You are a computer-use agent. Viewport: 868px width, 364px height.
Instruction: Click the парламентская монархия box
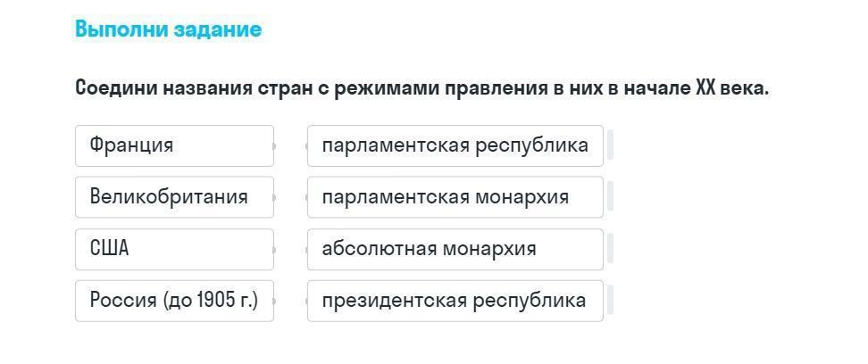click(x=455, y=197)
